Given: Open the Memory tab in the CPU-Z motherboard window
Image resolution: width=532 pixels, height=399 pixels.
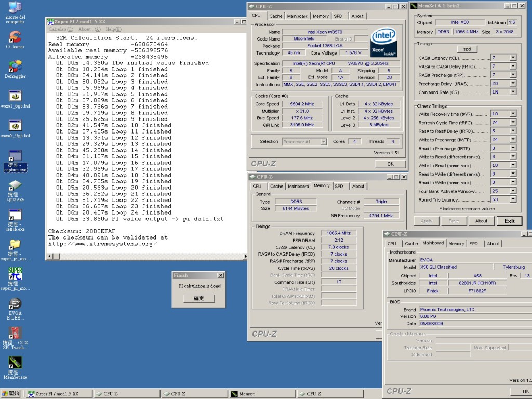Looking at the screenshot, I should [456, 244].
